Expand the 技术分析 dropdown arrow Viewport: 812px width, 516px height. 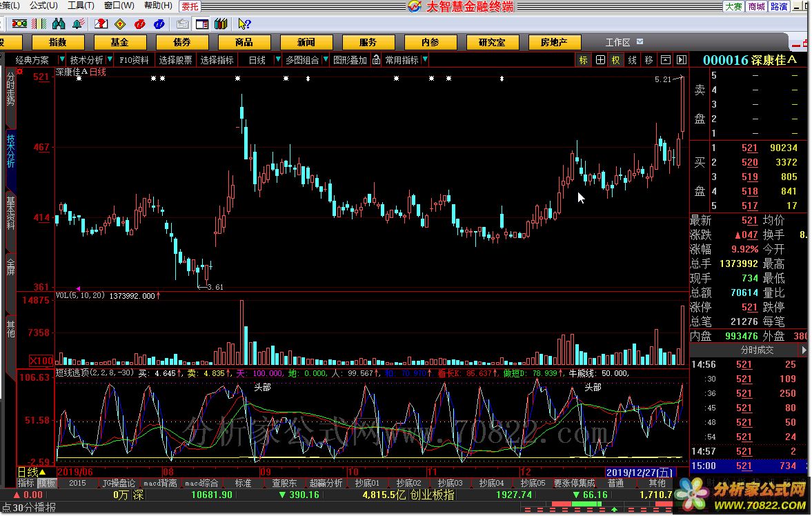[109, 60]
